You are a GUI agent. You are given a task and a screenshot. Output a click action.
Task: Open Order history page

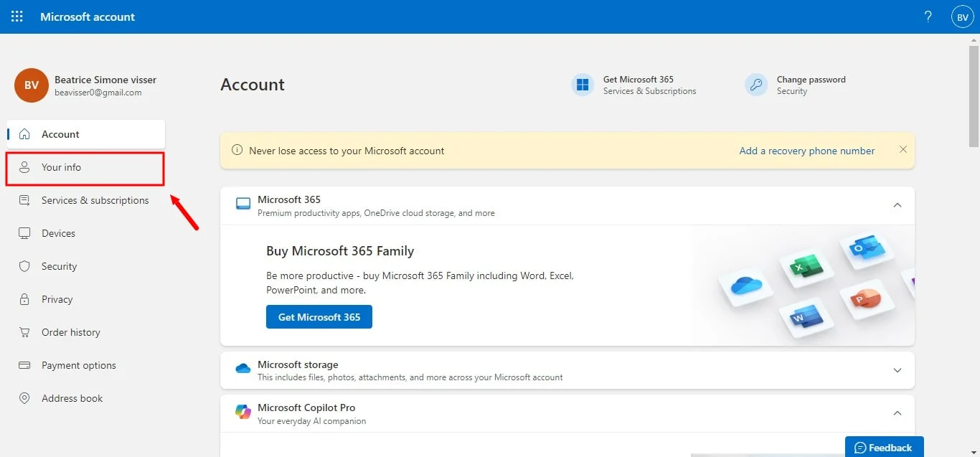pyautogui.click(x=86, y=332)
